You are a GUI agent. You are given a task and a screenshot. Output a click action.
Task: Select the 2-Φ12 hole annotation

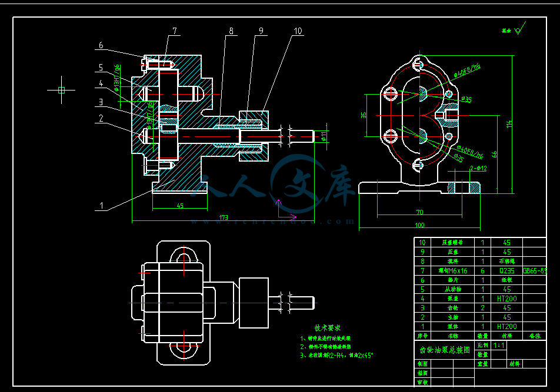tap(478, 169)
